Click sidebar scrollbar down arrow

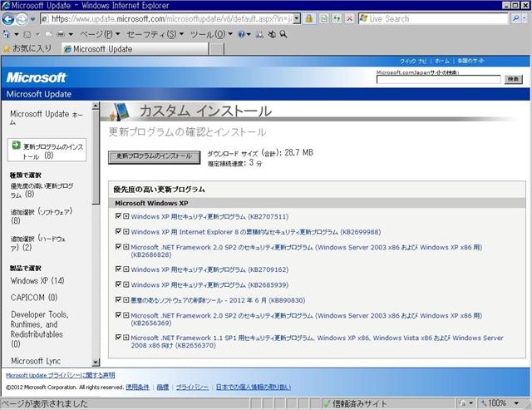(96, 362)
